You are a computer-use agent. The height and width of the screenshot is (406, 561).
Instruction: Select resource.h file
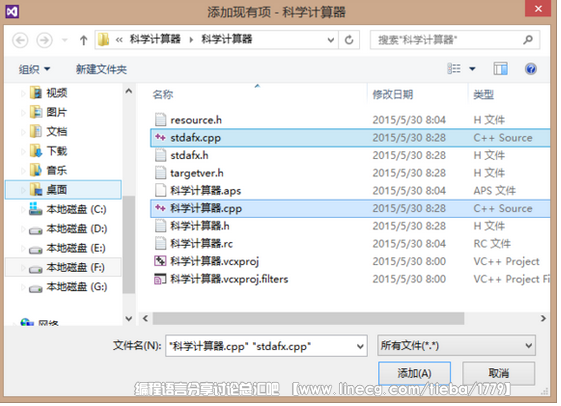pos(196,120)
